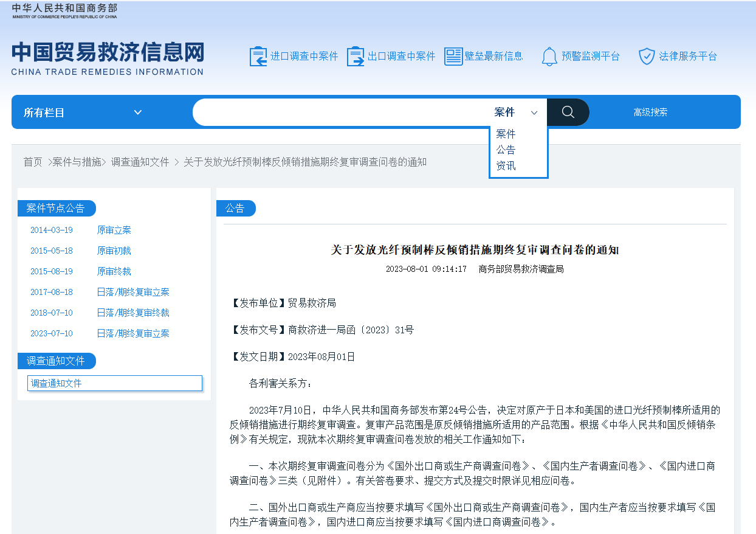Click the Ministry of Commerce header logo

(64, 11)
